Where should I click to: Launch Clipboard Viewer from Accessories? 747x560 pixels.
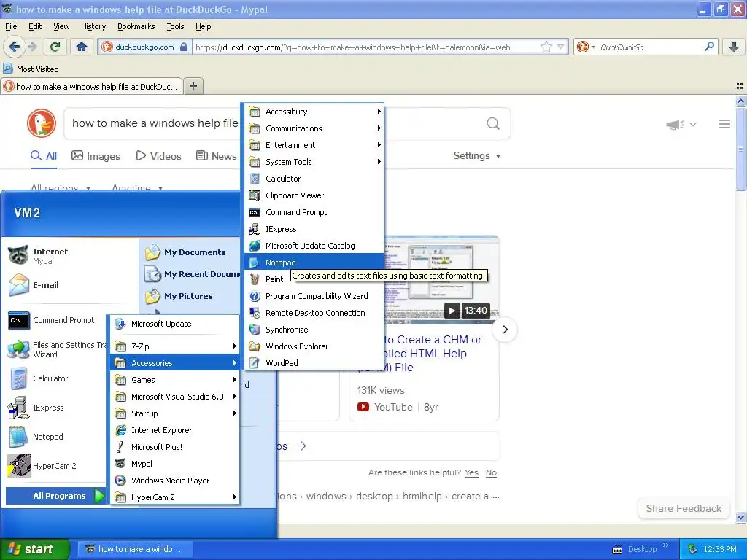point(315,195)
